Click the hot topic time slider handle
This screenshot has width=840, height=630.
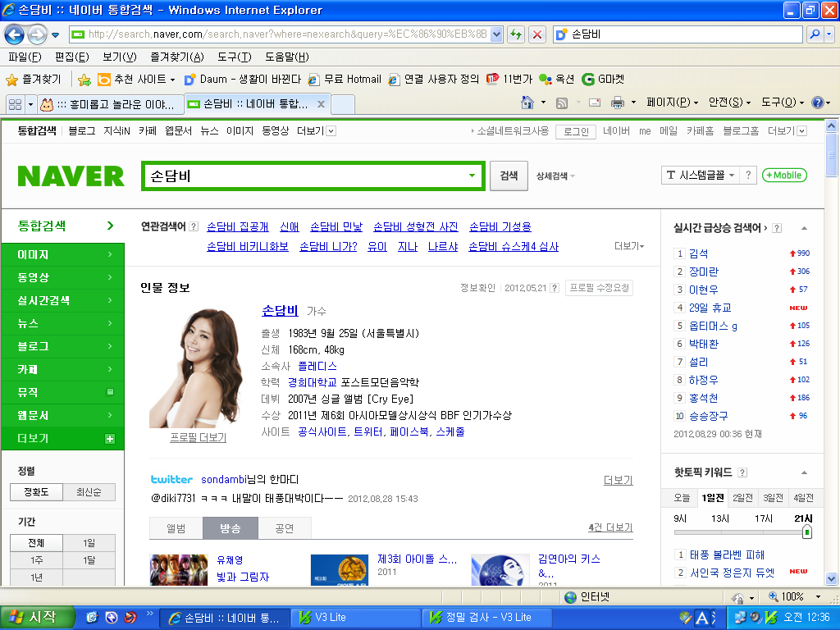coord(806,532)
